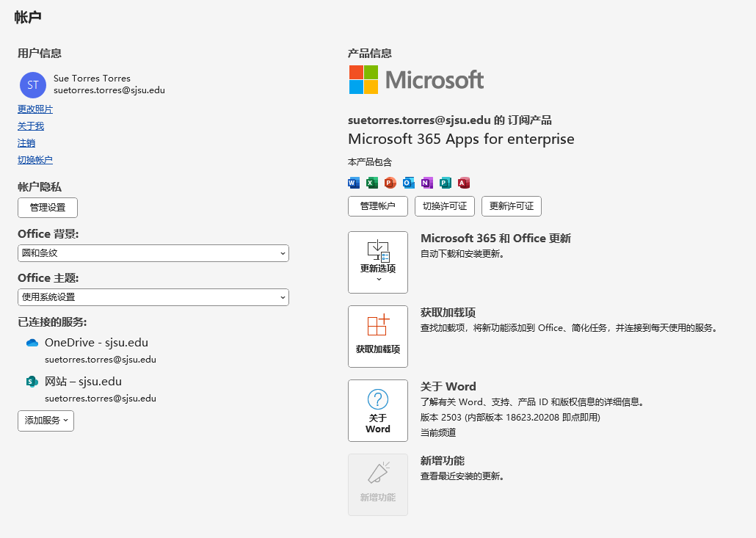
Task: Click the 管理帐户 button
Action: point(378,206)
